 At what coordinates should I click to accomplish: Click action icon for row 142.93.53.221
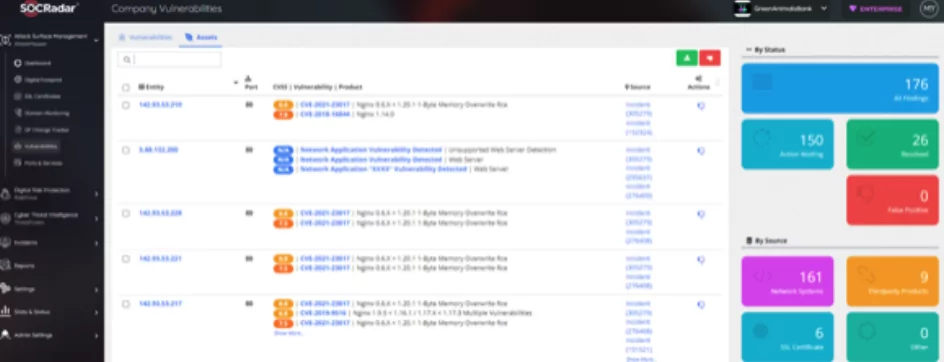pos(701,259)
